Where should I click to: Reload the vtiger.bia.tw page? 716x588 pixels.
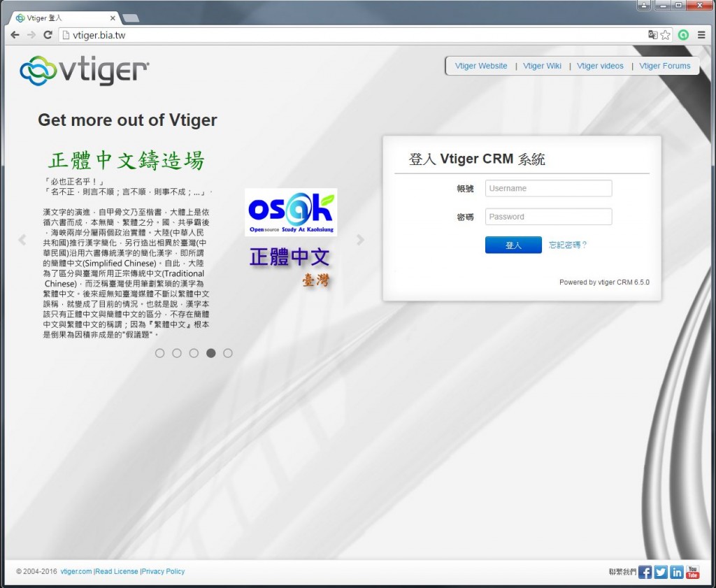pyautogui.click(x=48, y=35)
